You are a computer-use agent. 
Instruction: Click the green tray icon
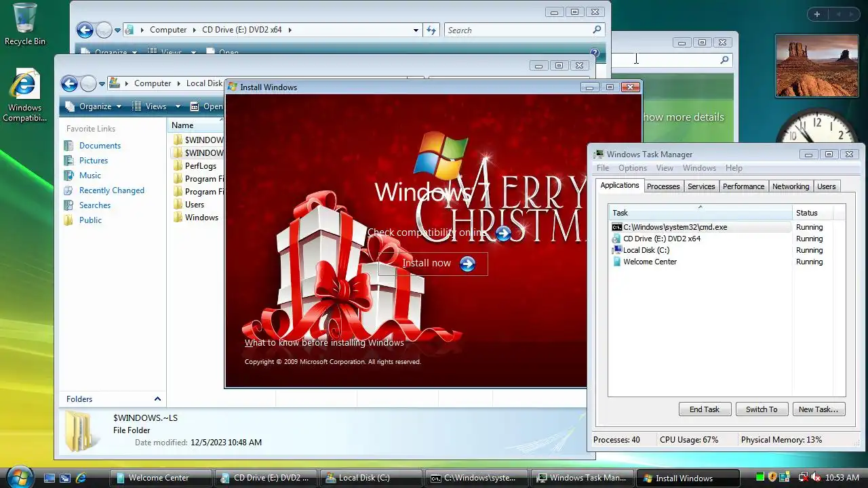pyautogui.click(x=759, y=478)
